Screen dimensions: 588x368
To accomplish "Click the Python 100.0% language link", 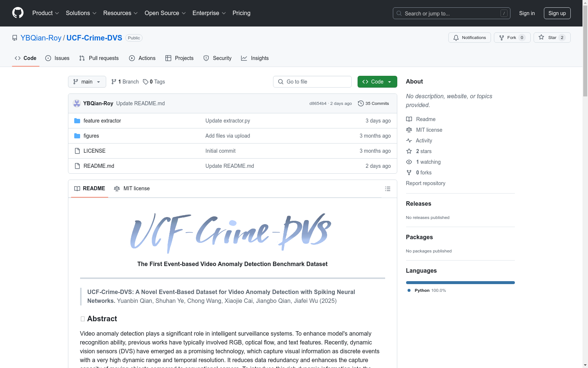I will pos(427,290).
